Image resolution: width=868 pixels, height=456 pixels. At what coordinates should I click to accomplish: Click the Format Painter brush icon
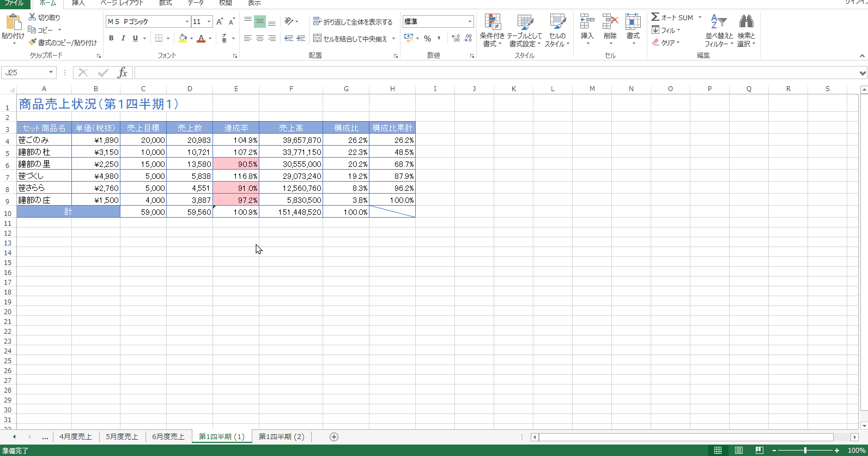coord(33,43)
